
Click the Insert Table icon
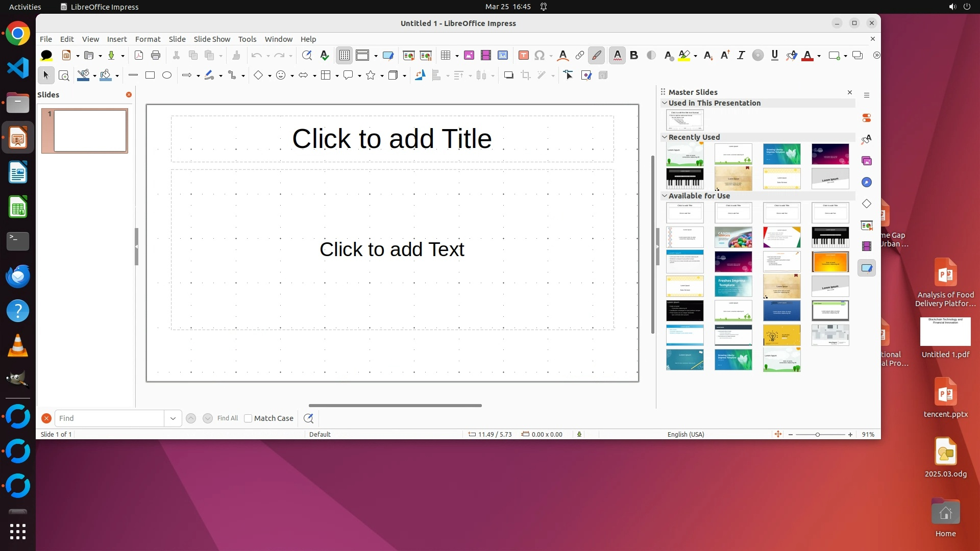pyautogui.click(x=445, y=55)
